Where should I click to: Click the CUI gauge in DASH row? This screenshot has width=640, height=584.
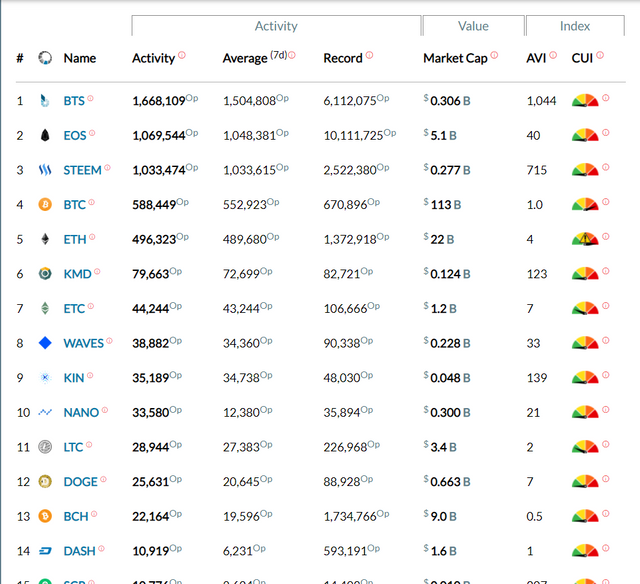(585, 551)
